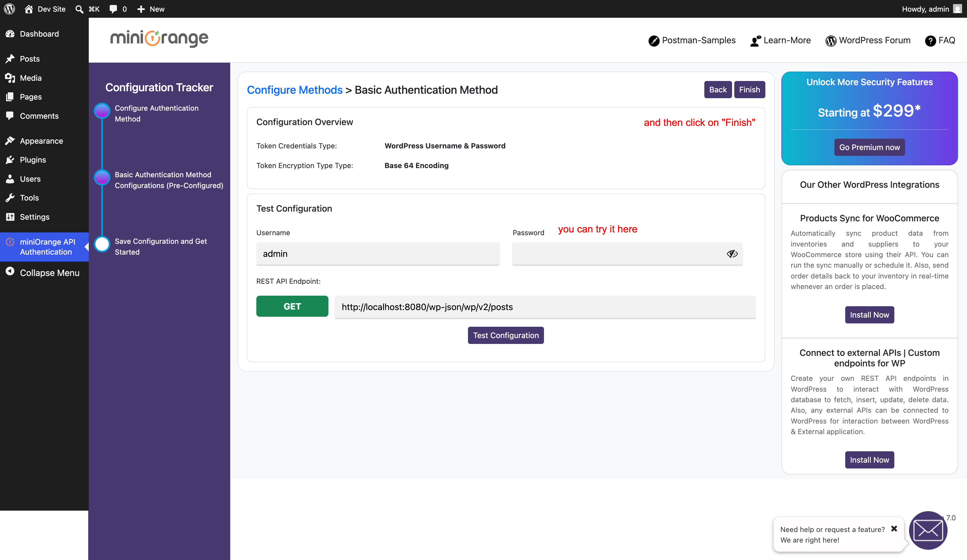Click the Finish button
This screenshot has width=967, height=560.
[750, 89]
